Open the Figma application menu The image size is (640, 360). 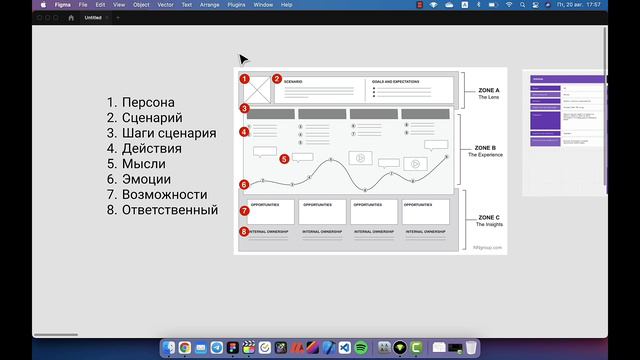point(62,5)
